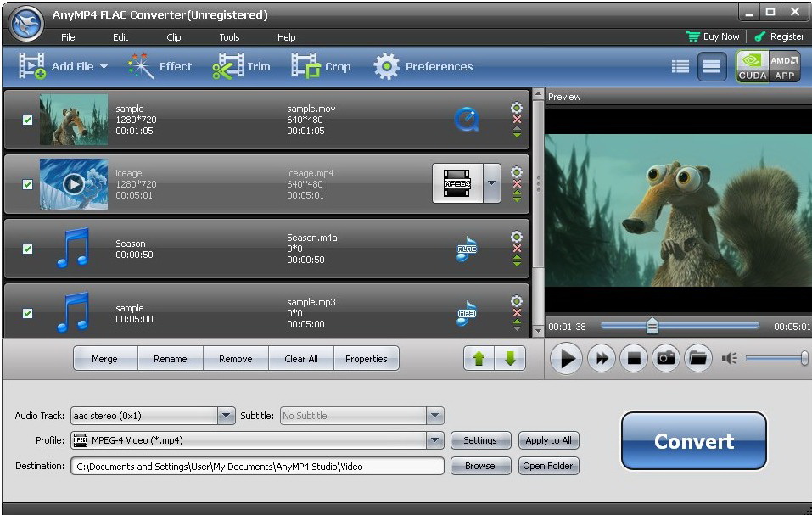Remove sample.mov with its red X

click(517, 120)
